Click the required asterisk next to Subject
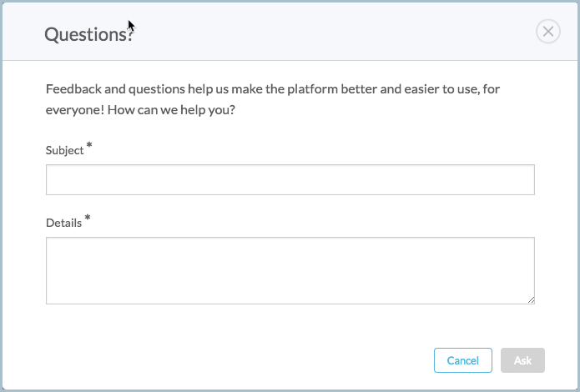The width and height of the screenshot is (580, 392). [89, 145]
